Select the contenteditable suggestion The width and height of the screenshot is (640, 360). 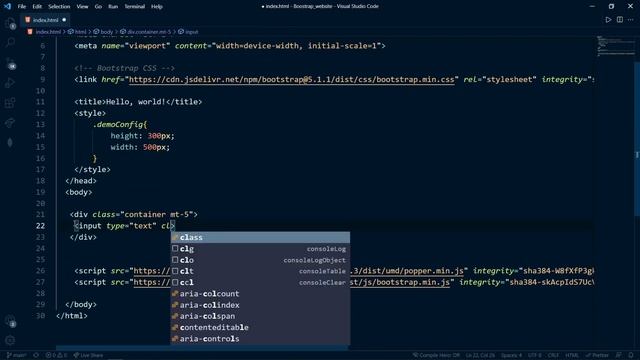tap(260, 327)
